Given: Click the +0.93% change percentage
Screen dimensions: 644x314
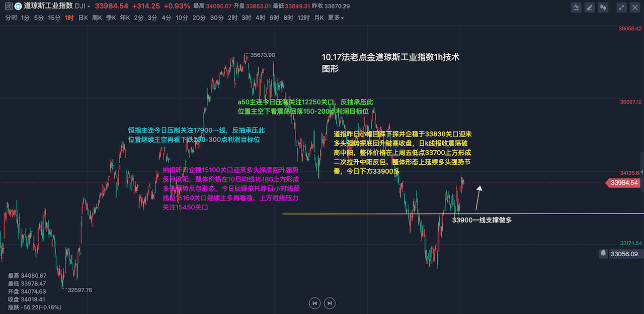Looking at the screenshot, I should pyautogui.click(x=177, y=7).
